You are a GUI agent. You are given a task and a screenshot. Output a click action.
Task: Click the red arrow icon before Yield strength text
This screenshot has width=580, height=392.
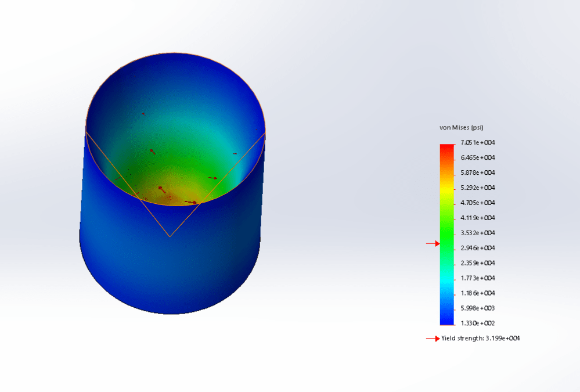(433, 339)
